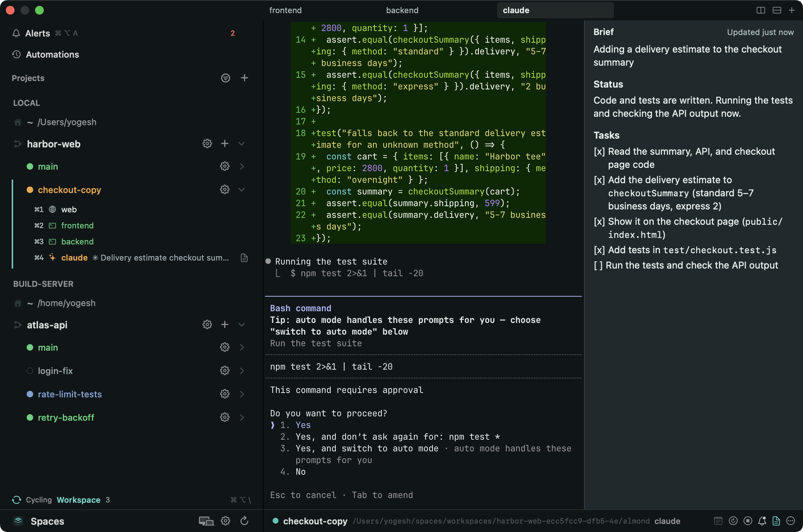This screenshot has height=532, width=803.
Task: Expand login-fix chevron
Action: click(242, 371)
